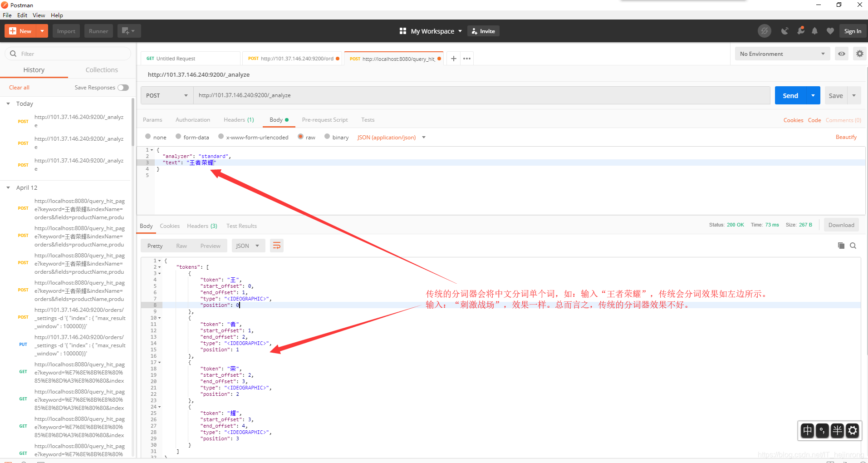This screenshot has height=463, width=868.
Task: Open the Params request tab
Action: (x=152, y=120)
